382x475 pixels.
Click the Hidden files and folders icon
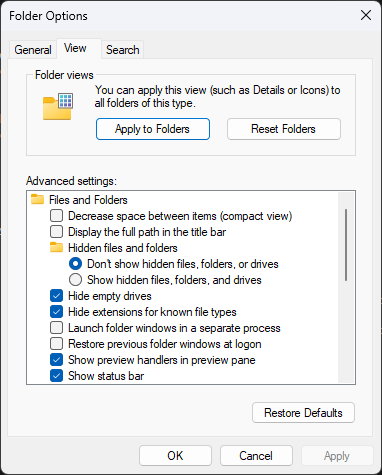[x=56, y=248]
